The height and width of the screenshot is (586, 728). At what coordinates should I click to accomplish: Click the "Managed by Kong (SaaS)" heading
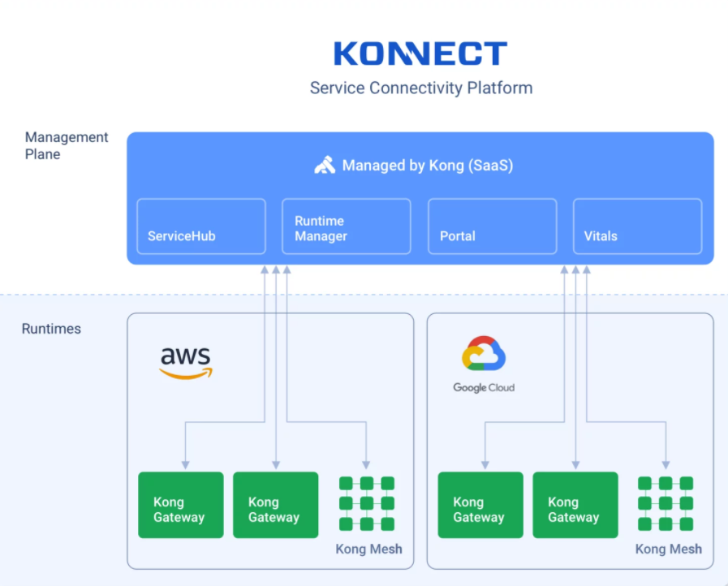pos(428,166)
